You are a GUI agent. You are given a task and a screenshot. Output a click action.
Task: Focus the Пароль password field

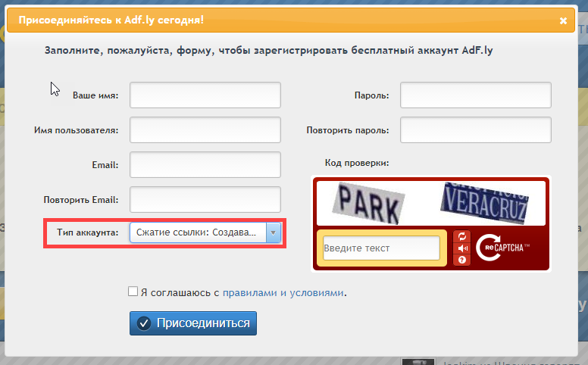(x=476, y=95)
